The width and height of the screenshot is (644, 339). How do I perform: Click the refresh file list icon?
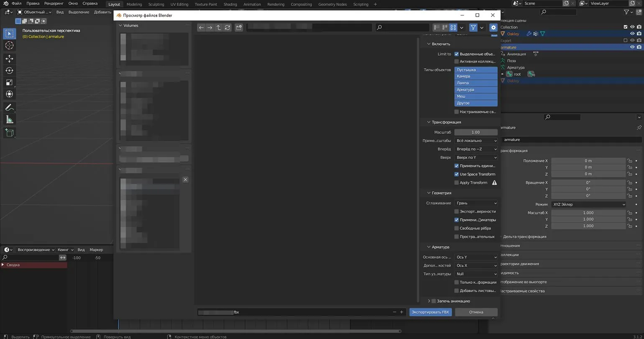pyautogui.click(x=227, y=28)
